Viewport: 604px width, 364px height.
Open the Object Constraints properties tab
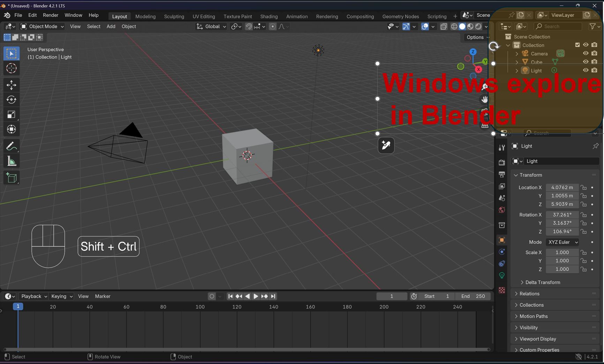[x=502, y=263]
